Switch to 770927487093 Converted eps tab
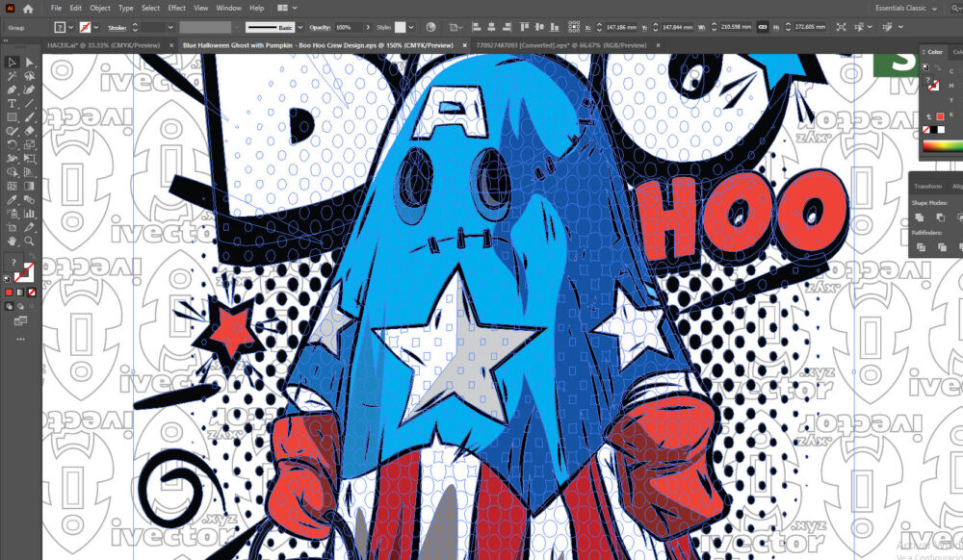Viewport: 963px width, 560px height. 561,45
